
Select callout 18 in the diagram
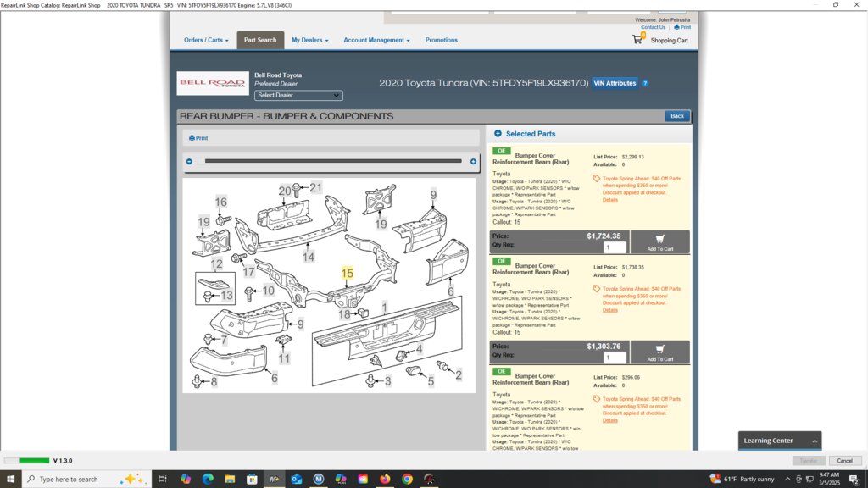pos(344,314)
